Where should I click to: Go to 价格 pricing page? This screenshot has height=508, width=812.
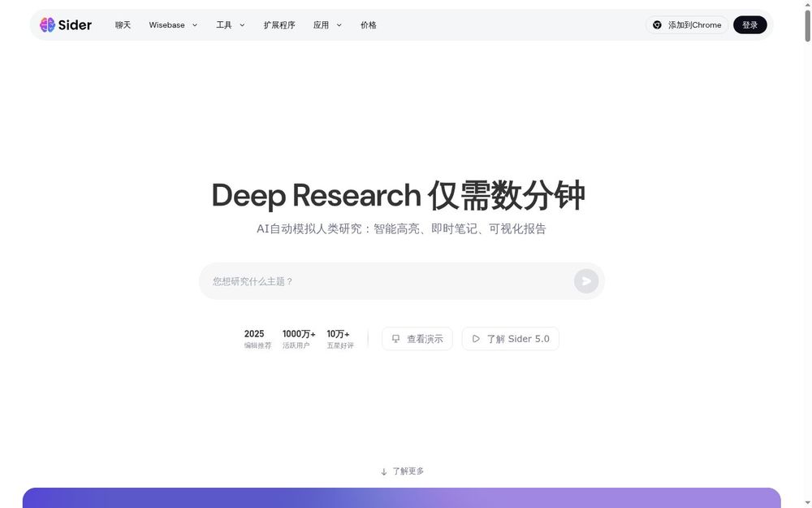[x=368, y=25]
